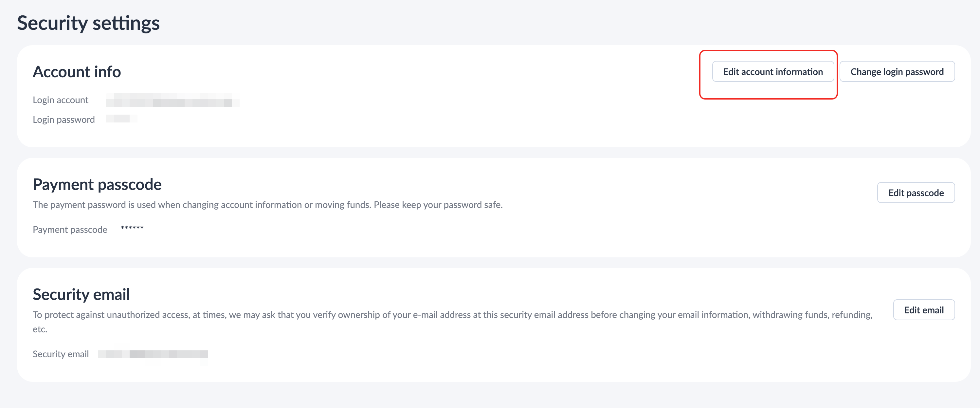Click the large Security email section heading
Screen dimensions: 980x408
coord(81,294)
